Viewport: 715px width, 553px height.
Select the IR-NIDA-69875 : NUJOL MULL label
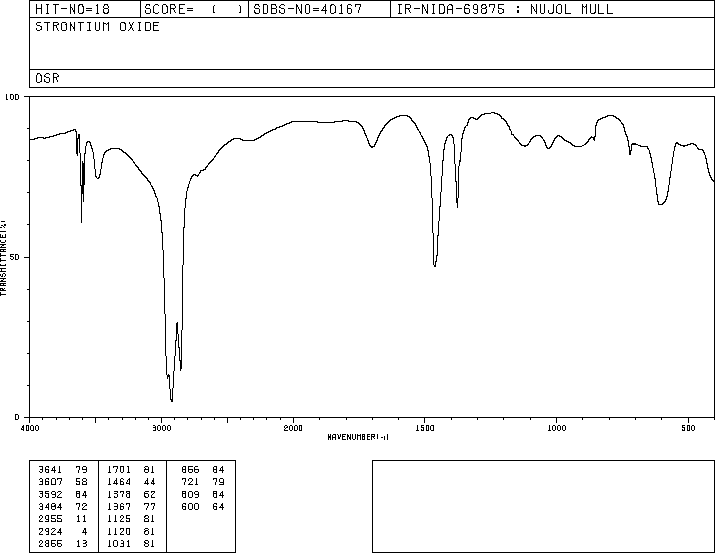505,9
